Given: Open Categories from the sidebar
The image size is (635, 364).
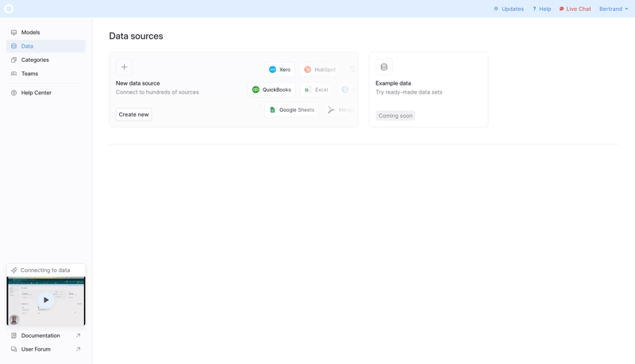Looking at the screenshot, I should point(34,59).
